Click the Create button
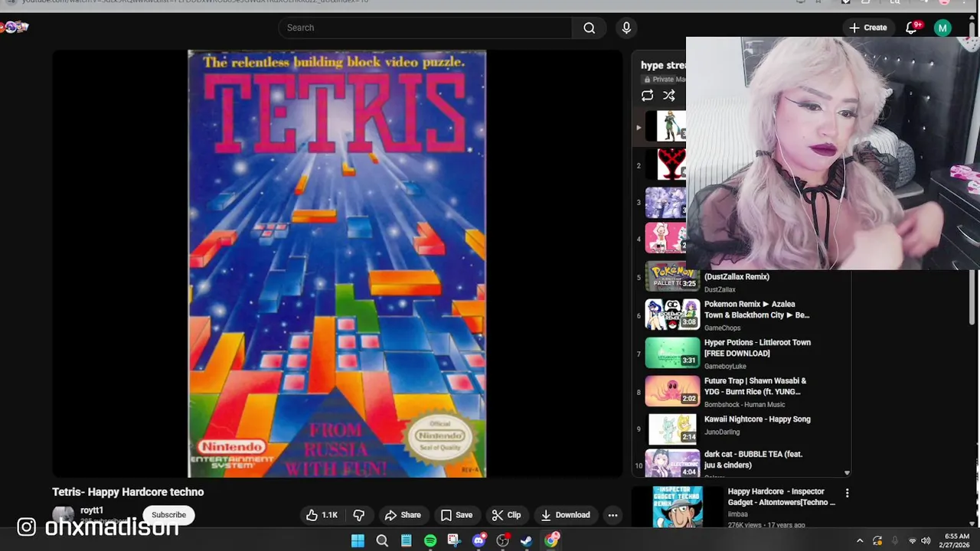 tap(867, 28)
